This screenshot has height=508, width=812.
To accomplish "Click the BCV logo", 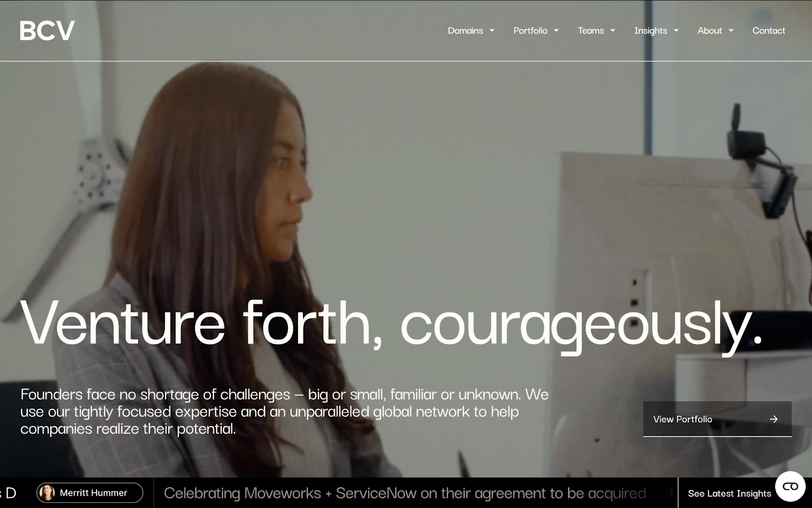I will [x=47, y=30].
